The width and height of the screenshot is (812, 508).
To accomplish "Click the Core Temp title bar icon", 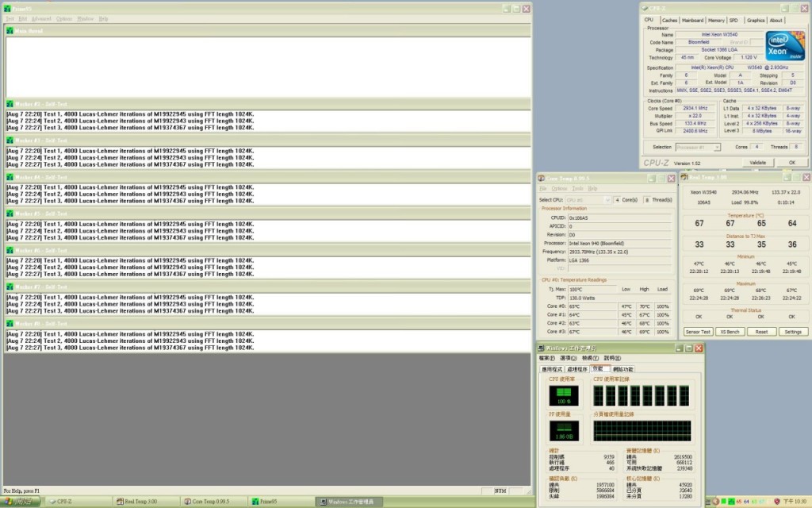I will pos(541,179).
